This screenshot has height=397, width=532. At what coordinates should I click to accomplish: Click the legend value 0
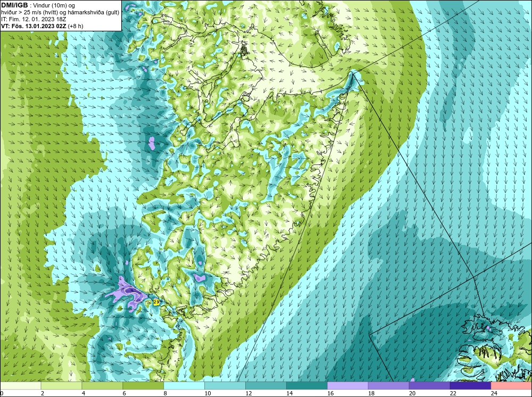coord(2,393)
